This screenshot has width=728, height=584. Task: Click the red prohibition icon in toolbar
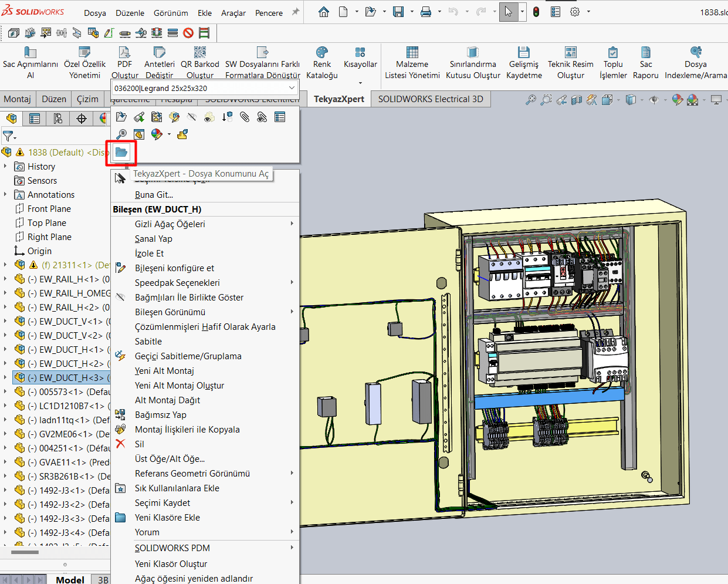pos(188,33)
